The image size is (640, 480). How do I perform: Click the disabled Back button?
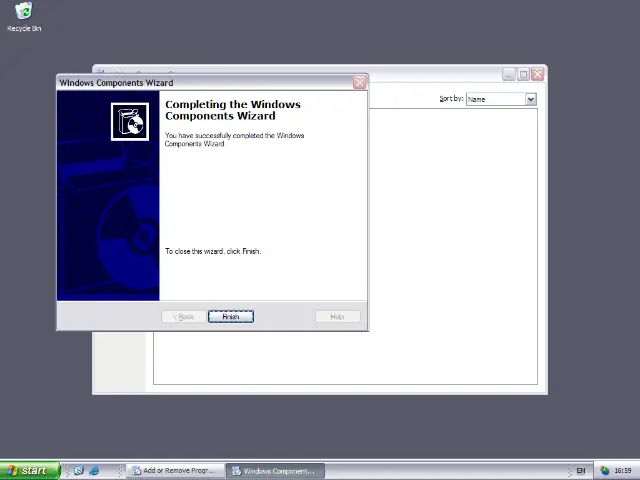coord(184,317)
